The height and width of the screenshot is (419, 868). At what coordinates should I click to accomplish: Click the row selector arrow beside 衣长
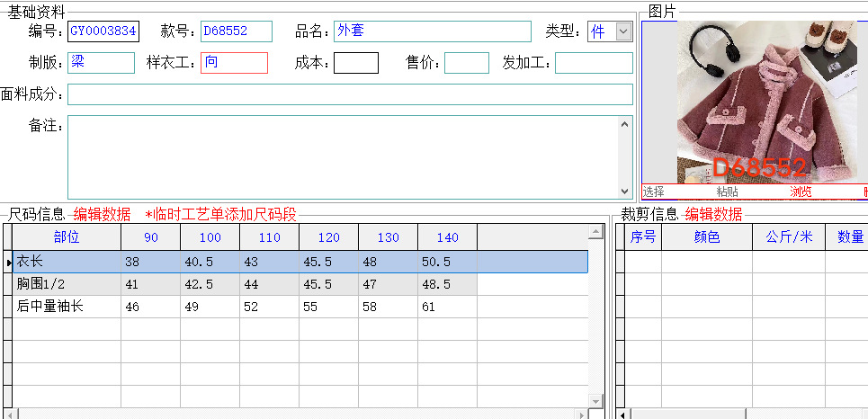pyautogui.click(x=8, y=263)
